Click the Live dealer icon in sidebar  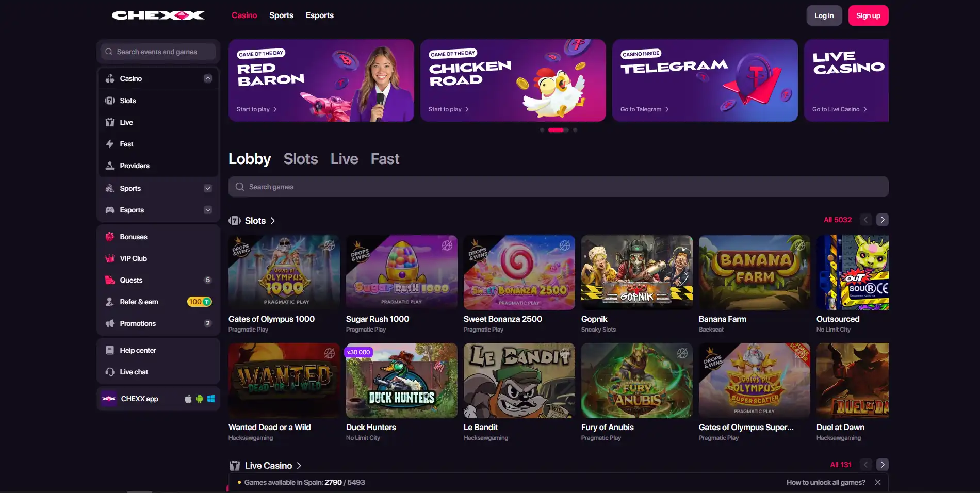pos(110,122)
